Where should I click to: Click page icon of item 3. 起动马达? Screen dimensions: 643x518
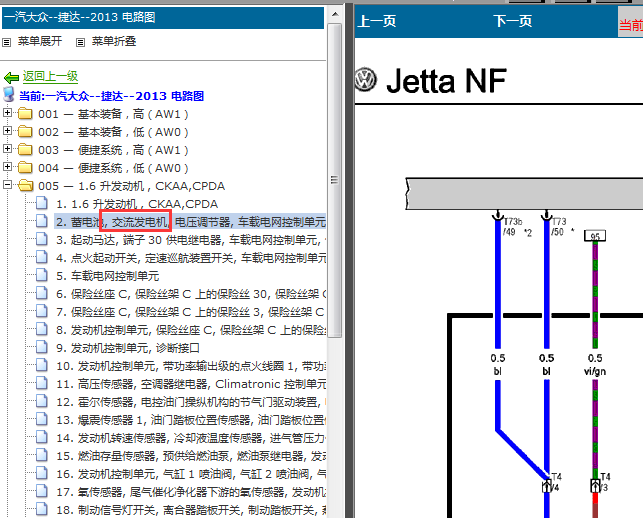[41, 239]
